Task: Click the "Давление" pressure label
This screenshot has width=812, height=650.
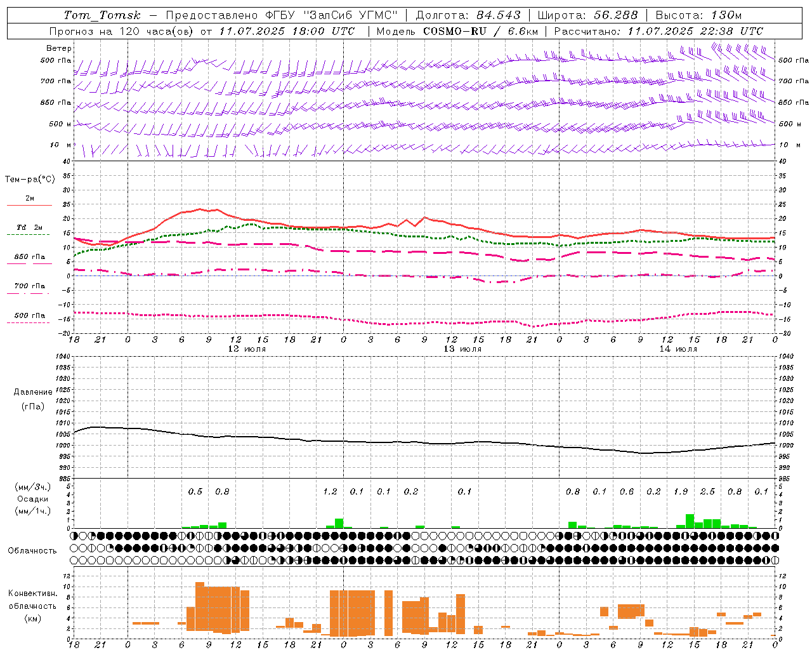Action: [33, 392]
